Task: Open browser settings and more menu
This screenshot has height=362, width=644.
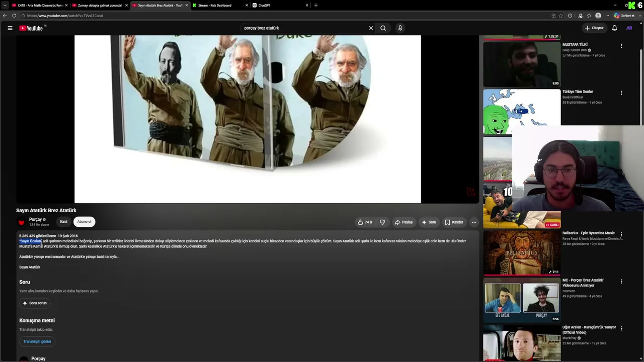Action: point(607,16)
